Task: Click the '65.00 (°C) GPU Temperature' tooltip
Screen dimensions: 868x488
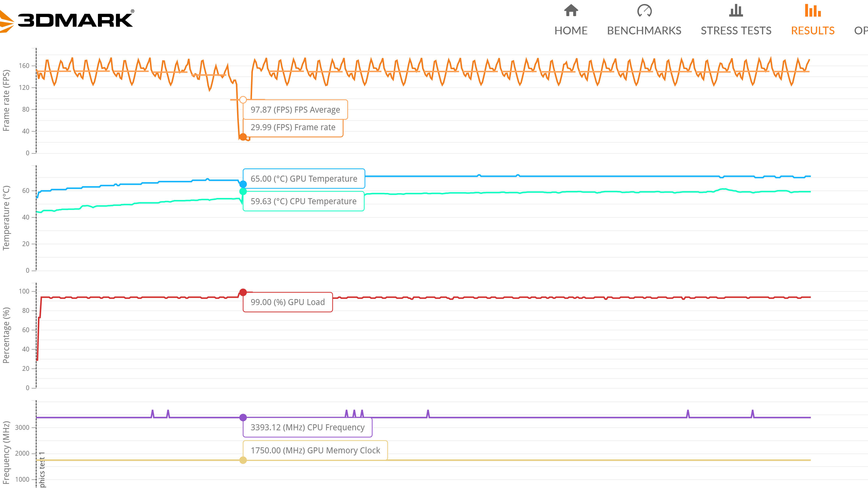Action: [x=304, y=178]
